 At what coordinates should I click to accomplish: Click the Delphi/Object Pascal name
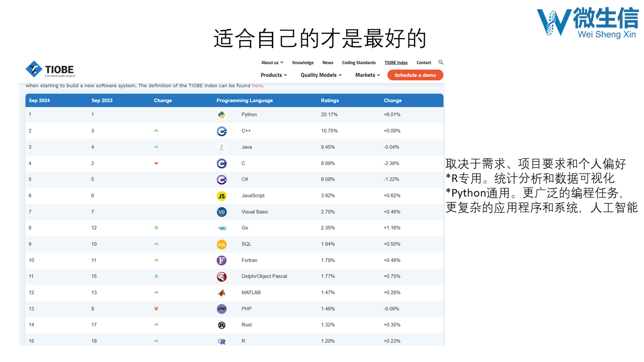pyautogui.click(x=264, y=276)
